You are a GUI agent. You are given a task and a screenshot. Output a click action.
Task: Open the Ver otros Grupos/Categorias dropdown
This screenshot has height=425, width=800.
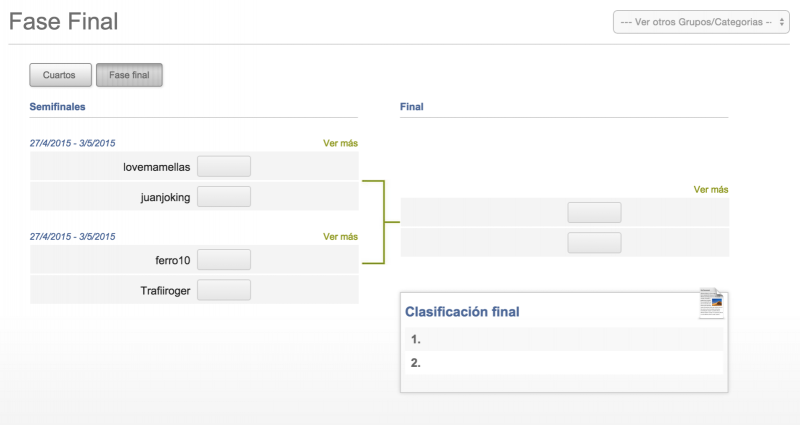pyautogui.click(x=701, y=22)
